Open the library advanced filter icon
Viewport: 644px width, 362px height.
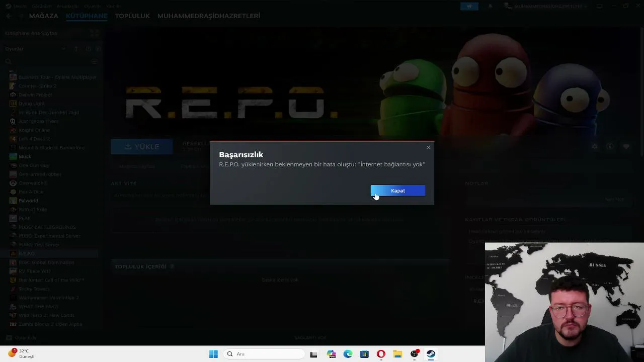(94, 61)
